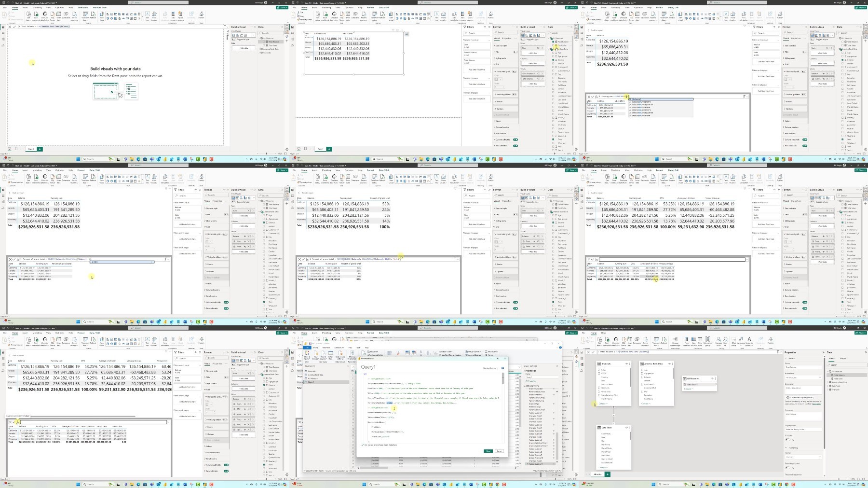
Task: Open more options on Financials table card
Action: click(630, 364)
